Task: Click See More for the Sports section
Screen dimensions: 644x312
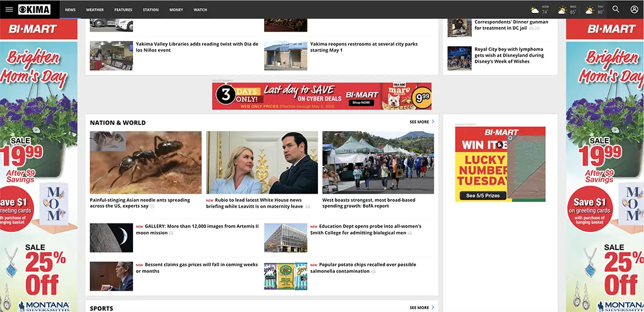Action: click(x=419, y=307)
